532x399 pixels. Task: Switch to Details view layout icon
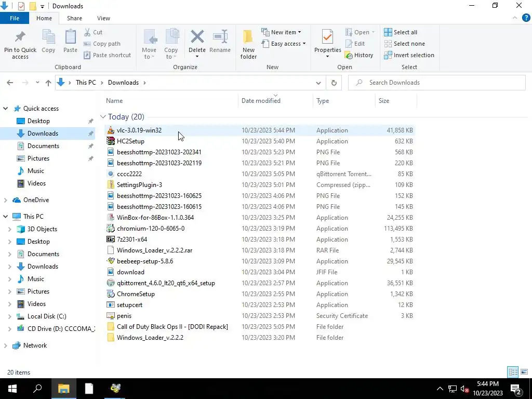(513, 372)
